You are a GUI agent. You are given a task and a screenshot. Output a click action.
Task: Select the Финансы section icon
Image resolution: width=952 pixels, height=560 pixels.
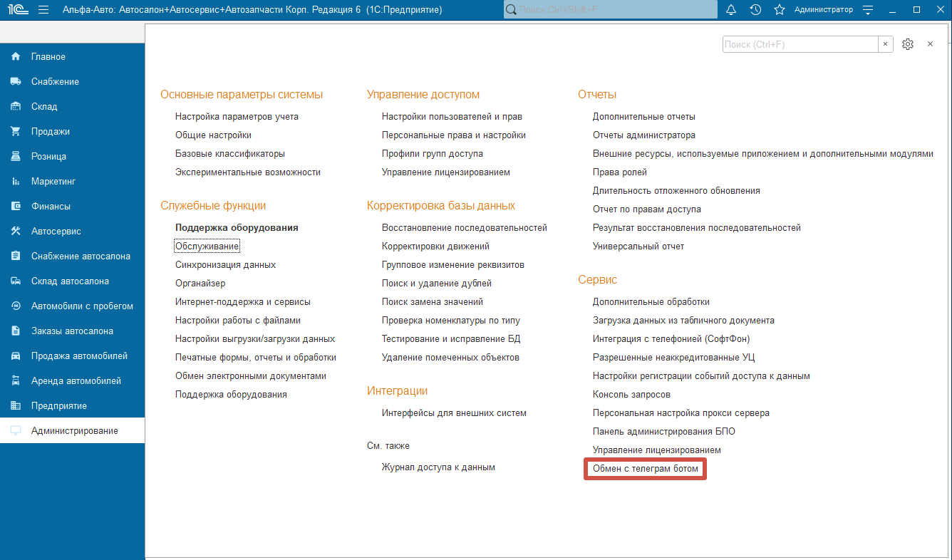point(14,206)
